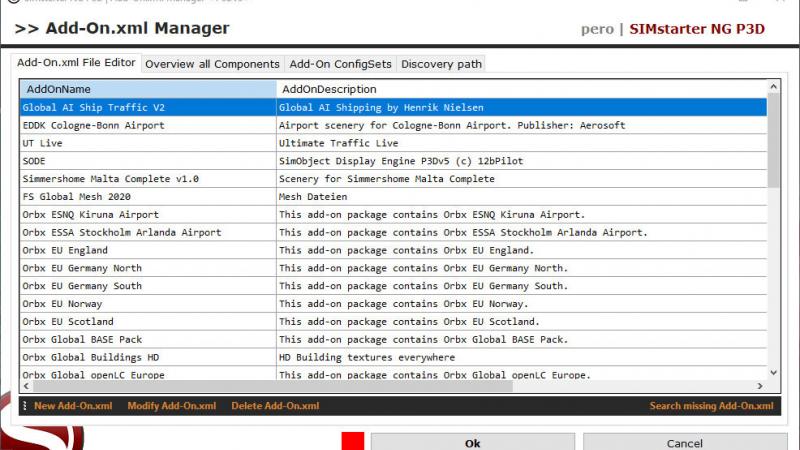The height and width of the screenshot is (450, 800).
Task: Select EDDK Cologne-Bonn Airport row
Action: (393, 126)
